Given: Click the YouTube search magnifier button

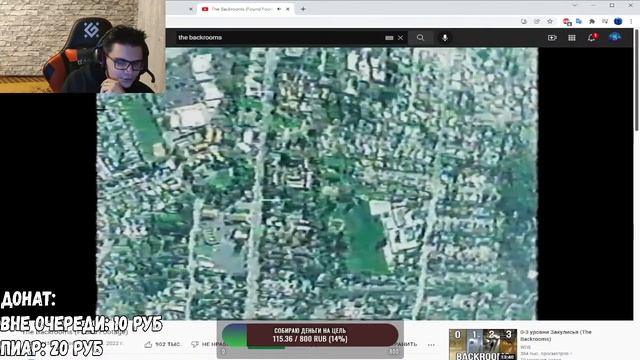Looking at the screenshot, I should pos(420,38).
